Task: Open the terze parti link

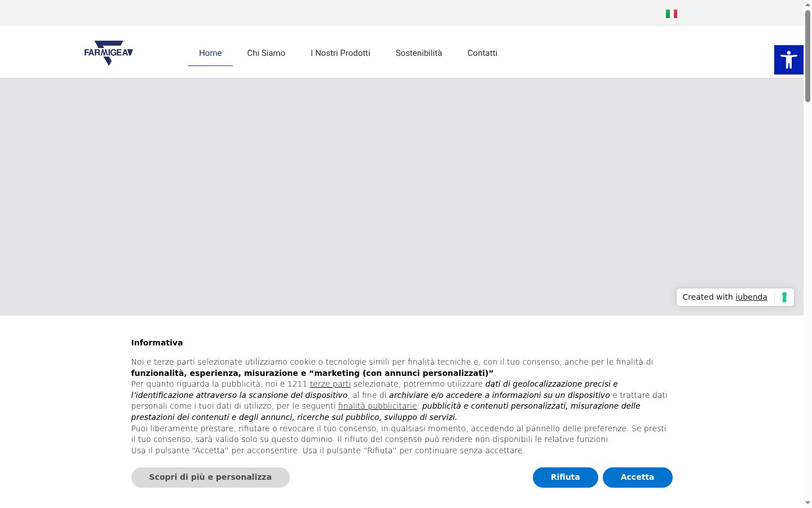Action: point(330,384)
